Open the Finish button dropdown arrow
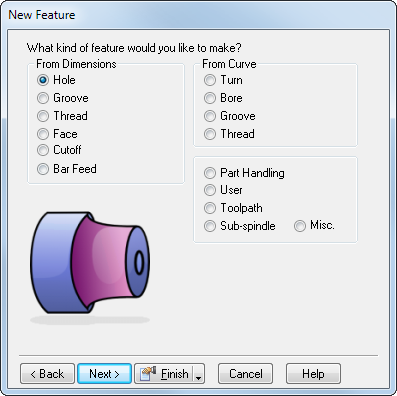The image size is (397, 396). click(x=199, y=374)
